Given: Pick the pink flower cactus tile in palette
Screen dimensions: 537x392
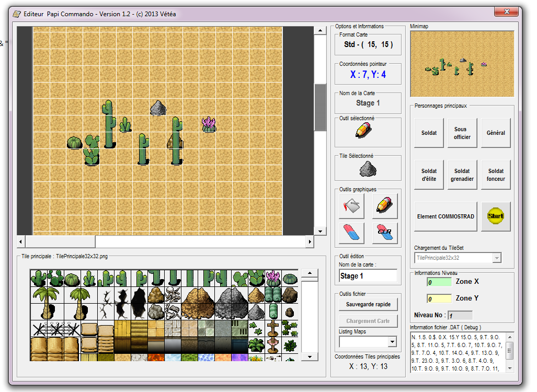Looking at the screenshot, I should pos(273,278).
